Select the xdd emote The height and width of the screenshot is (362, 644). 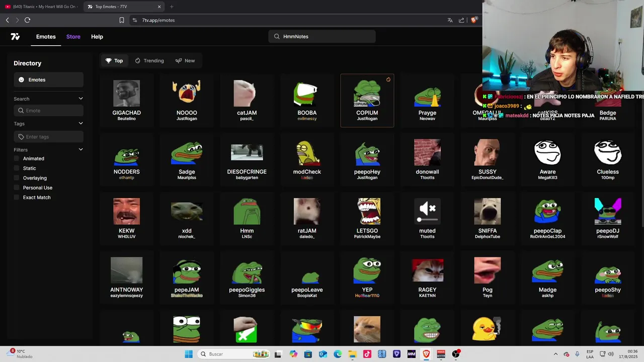(187, 219)
